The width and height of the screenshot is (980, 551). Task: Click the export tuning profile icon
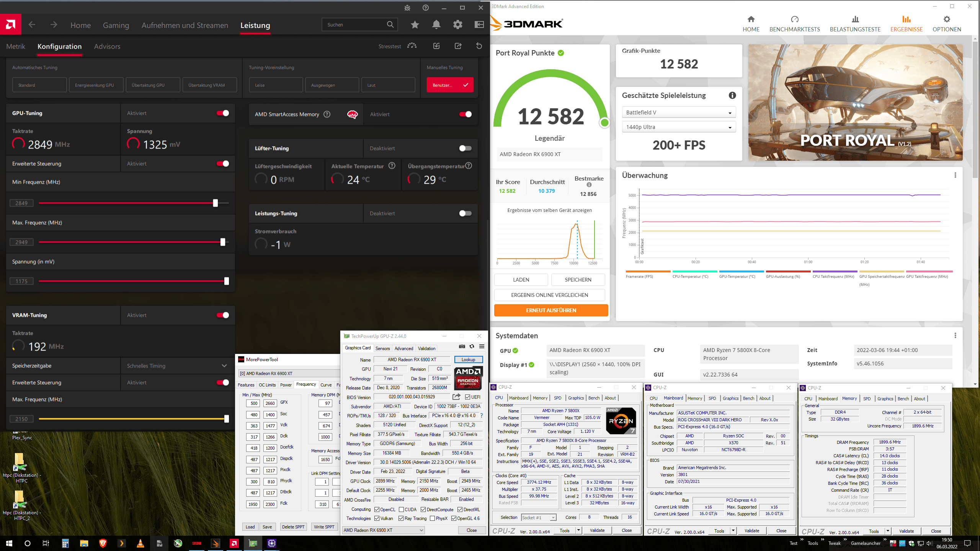click(x=458, y=46)
